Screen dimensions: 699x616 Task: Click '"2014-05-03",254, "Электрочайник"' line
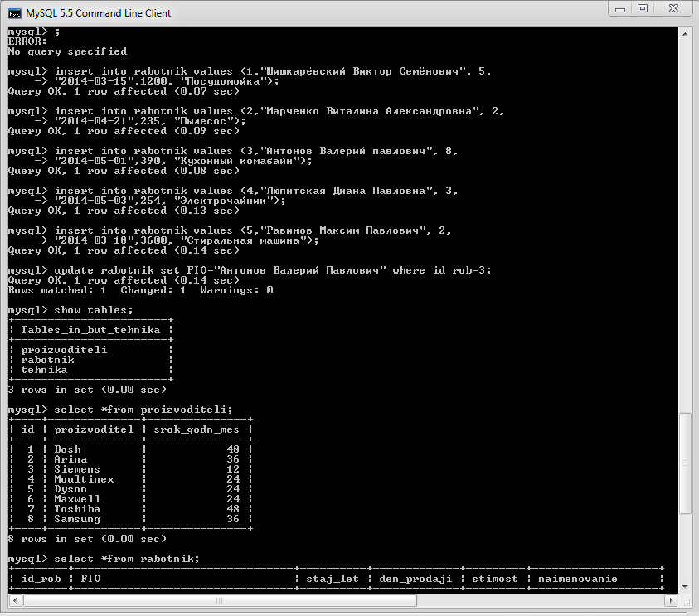click(160, 201)
